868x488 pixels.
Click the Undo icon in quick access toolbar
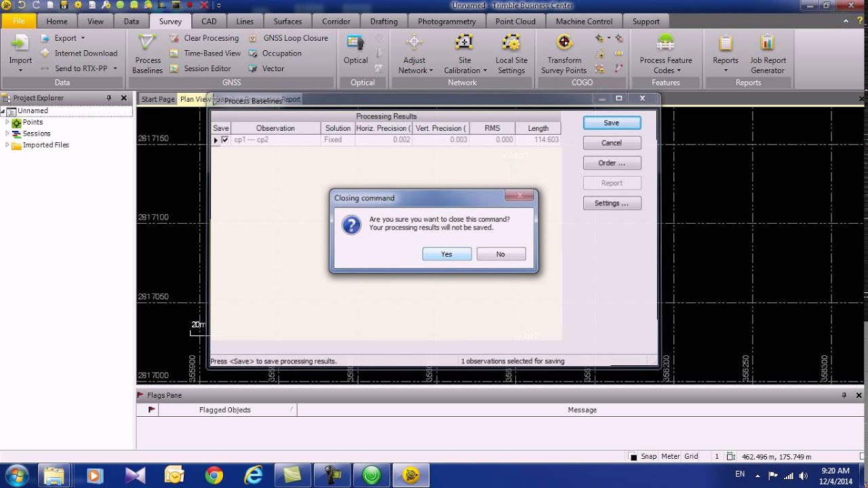coord(20,5)
